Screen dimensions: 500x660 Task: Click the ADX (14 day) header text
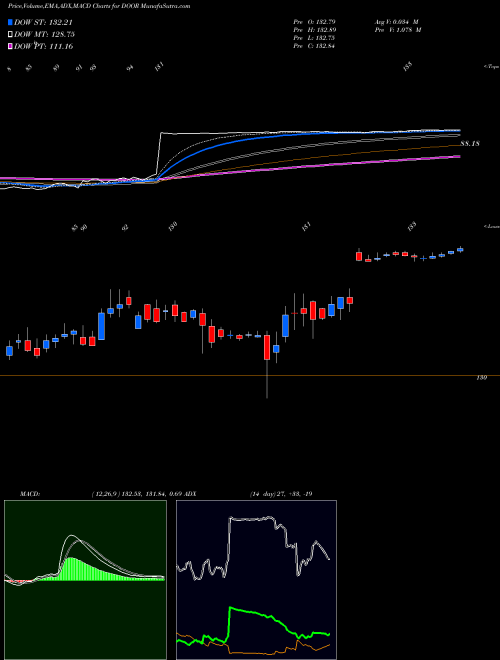coord(251,493)
